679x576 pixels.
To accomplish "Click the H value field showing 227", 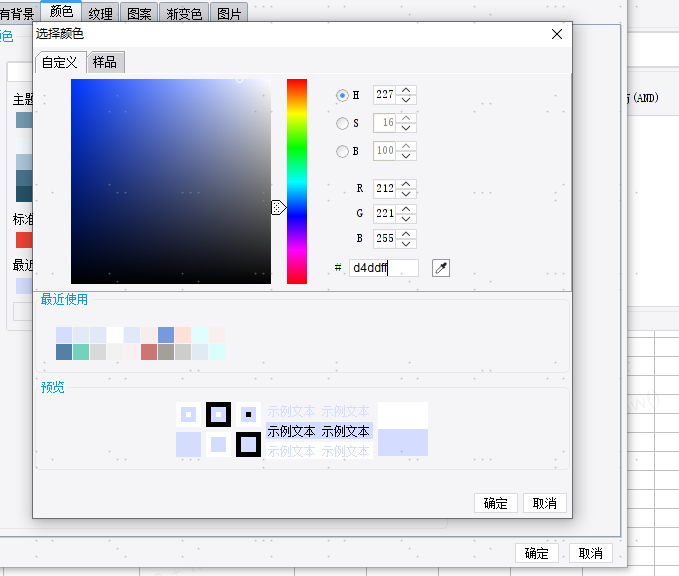I will pyautogui.click(x=385, y=95).
